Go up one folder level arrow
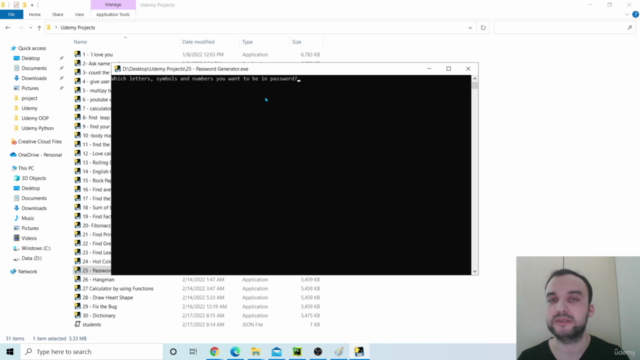The height and width of the screenshot is (360, 640). point(39,28)
